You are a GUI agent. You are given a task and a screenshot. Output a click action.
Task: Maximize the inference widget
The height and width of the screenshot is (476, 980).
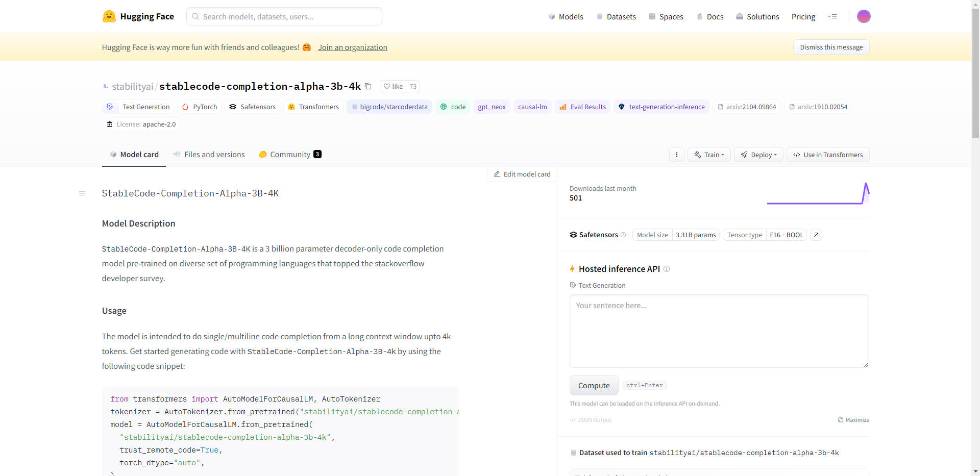(x=853, y=420)
